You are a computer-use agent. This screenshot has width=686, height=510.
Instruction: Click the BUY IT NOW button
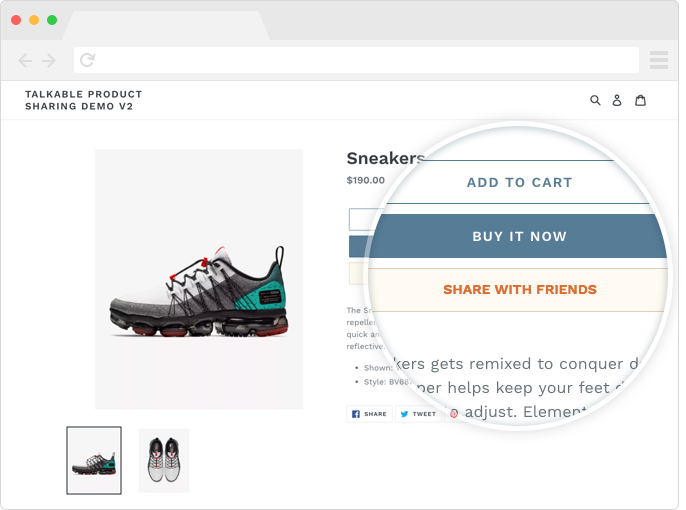[x=519, y=236]
